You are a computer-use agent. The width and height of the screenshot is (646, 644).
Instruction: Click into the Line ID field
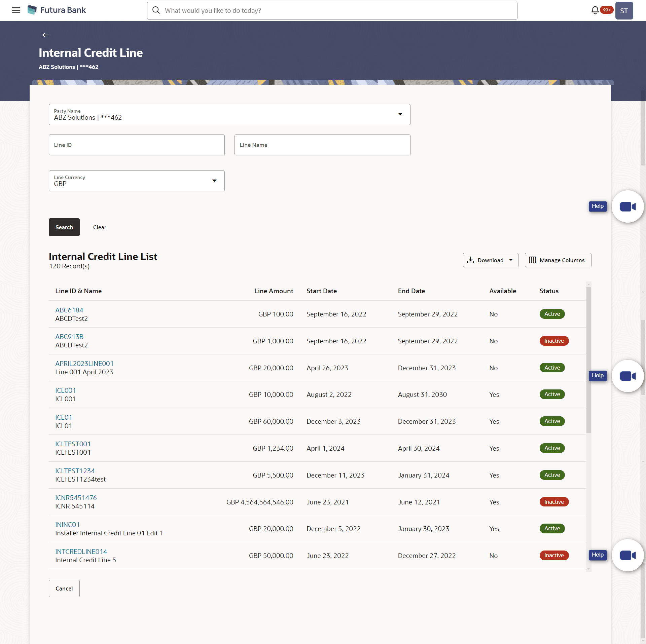point(136,145)
